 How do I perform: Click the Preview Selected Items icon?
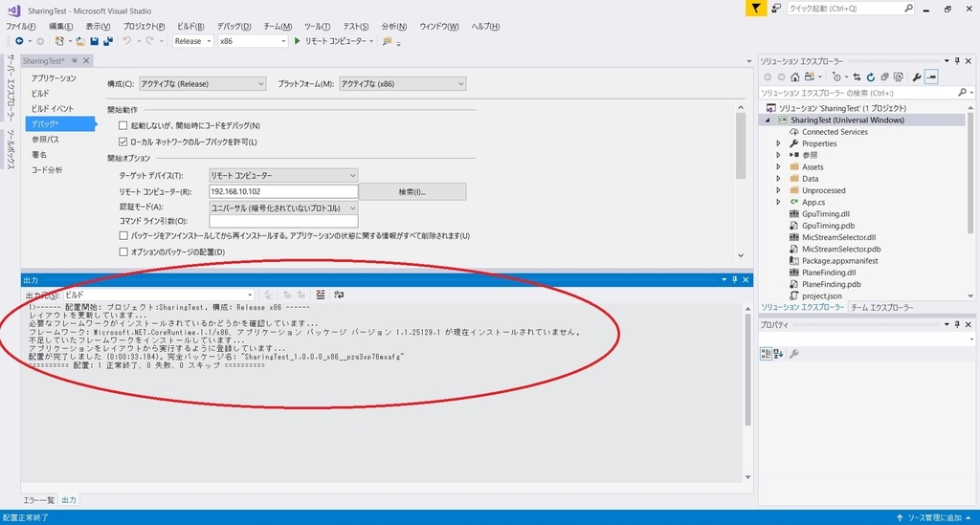point(931,77)
